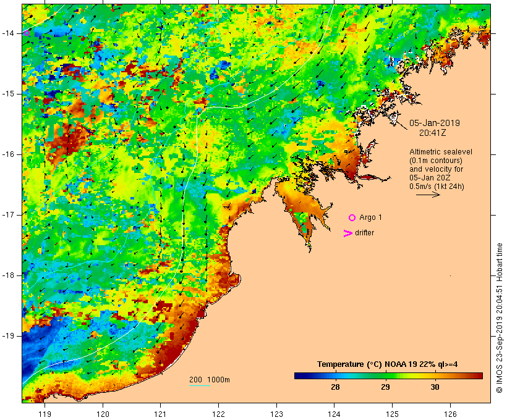Click the longitude label 121
Image resolution: width=507 pixels, height=420 pixels.
(x=160, y=414)
